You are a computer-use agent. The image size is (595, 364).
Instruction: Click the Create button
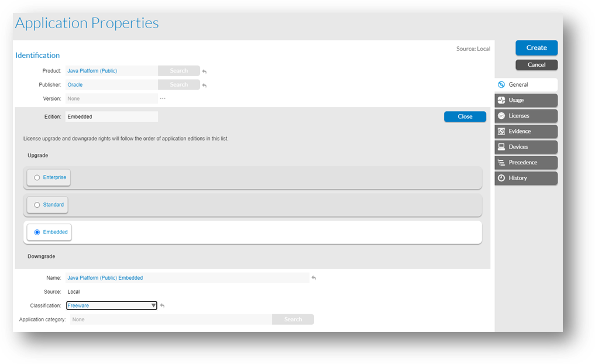click(536, 48)
